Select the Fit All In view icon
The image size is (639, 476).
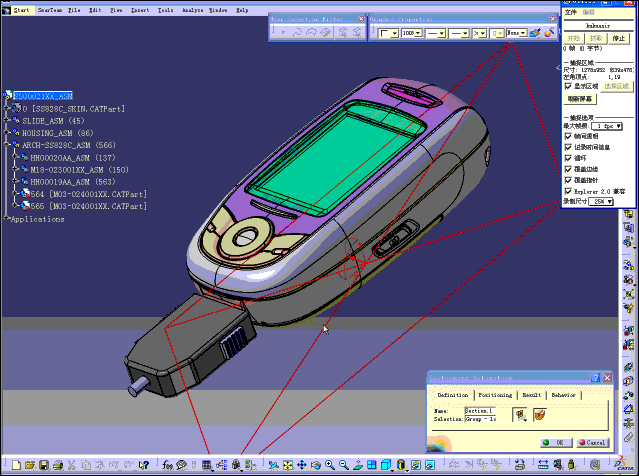[x=287, y=466]
